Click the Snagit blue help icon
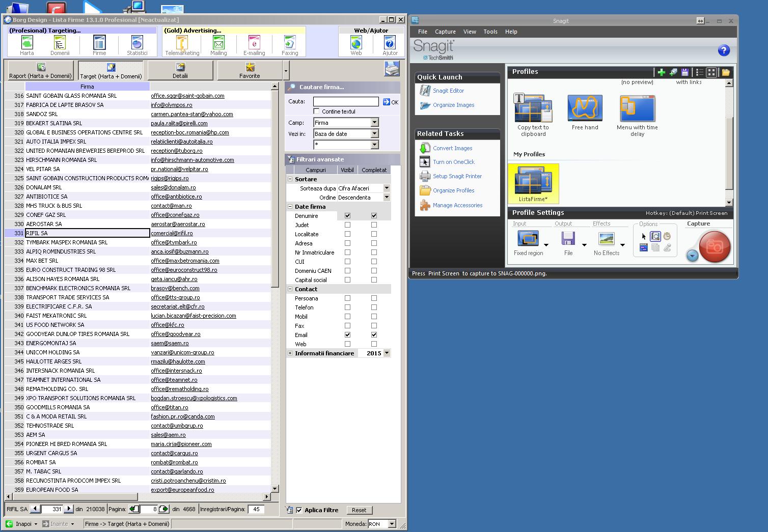768x532 pixels. 723,50
